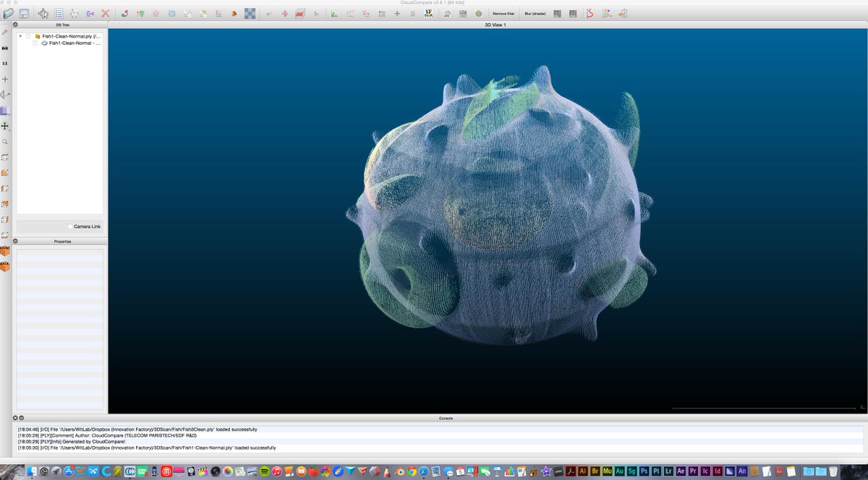The height and width of the screenshot is (480, 868).
Task: Click the DB Tree panel header
Action: pos(62,25)
